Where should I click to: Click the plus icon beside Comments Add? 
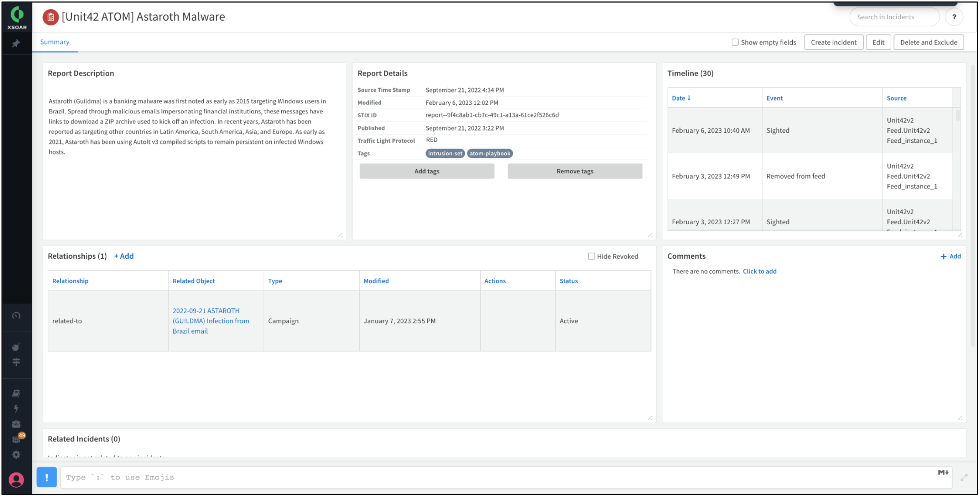pyautogui.click(x=943, y=257)
